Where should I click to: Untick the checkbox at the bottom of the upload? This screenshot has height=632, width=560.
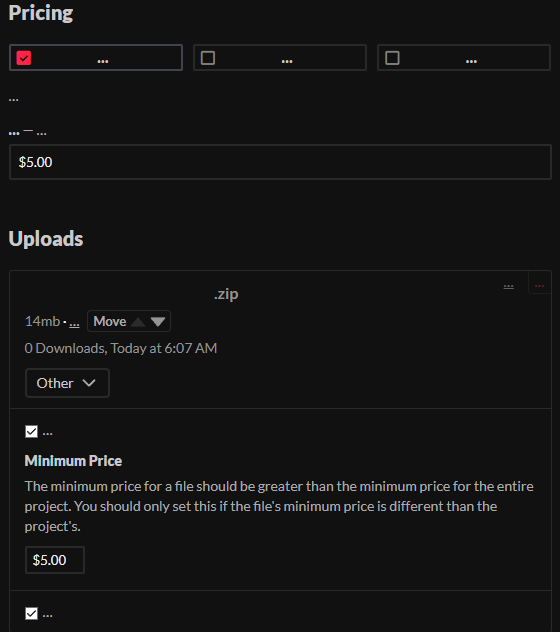[x=31, y=614]
